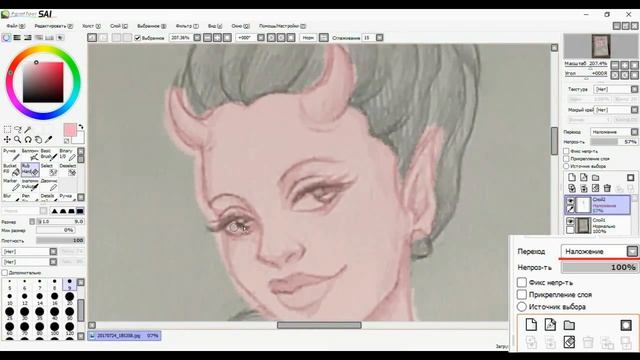
Task: Swap foreground and background colors arrow
Action: (81, 127)
